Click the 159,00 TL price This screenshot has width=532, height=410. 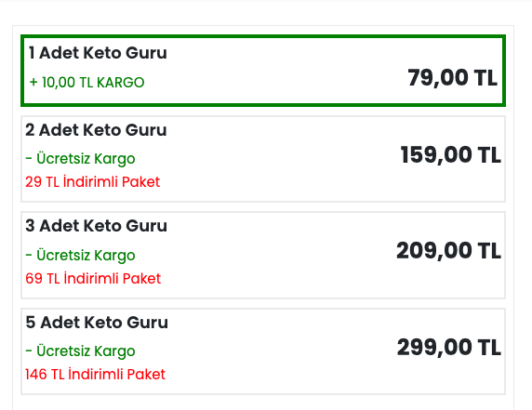[450, 155]
